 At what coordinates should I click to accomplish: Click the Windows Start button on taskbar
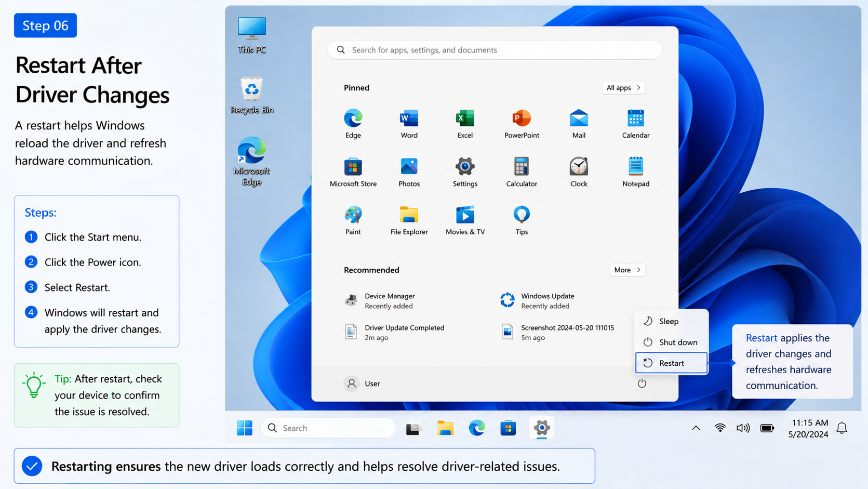click(x=245, y=428)
